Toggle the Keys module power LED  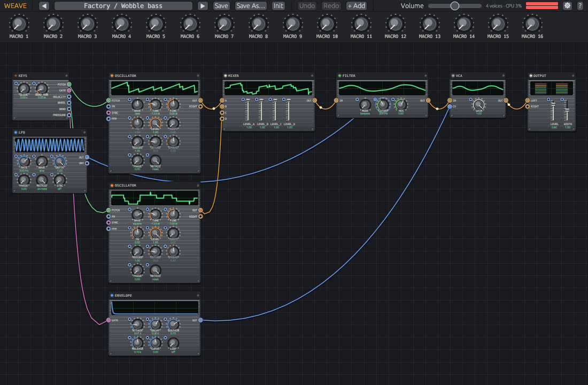(16, 76)
